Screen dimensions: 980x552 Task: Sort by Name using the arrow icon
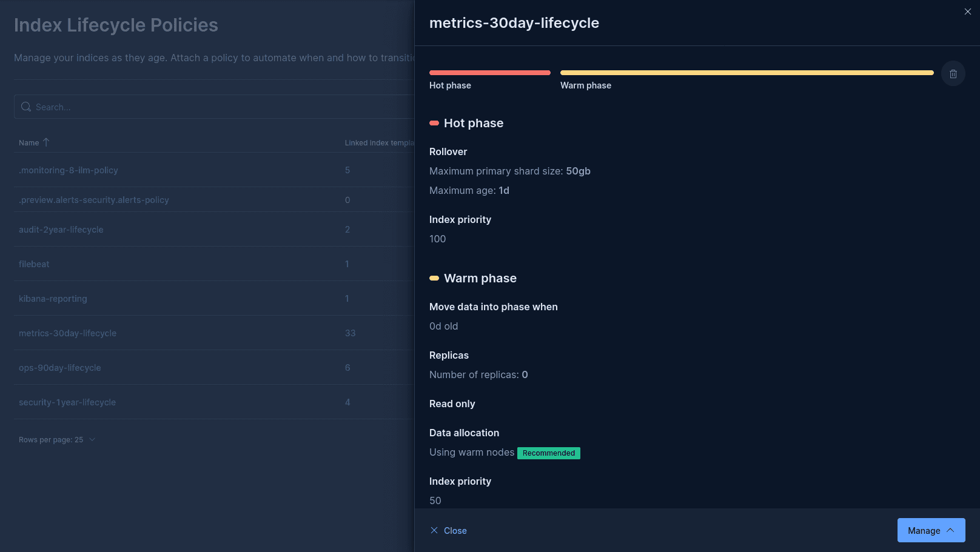(46, 142)
